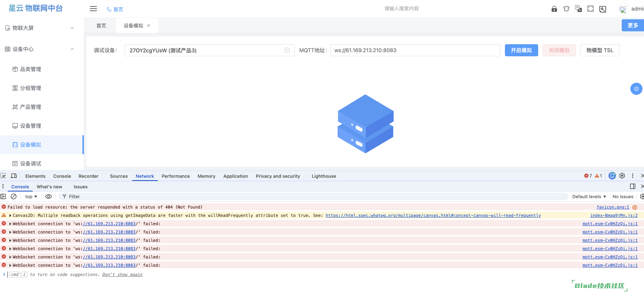The height and width of the screenshot is (303, 644).
Task: Select 产品管理 in the sidebar
Action: pos(30,107)
